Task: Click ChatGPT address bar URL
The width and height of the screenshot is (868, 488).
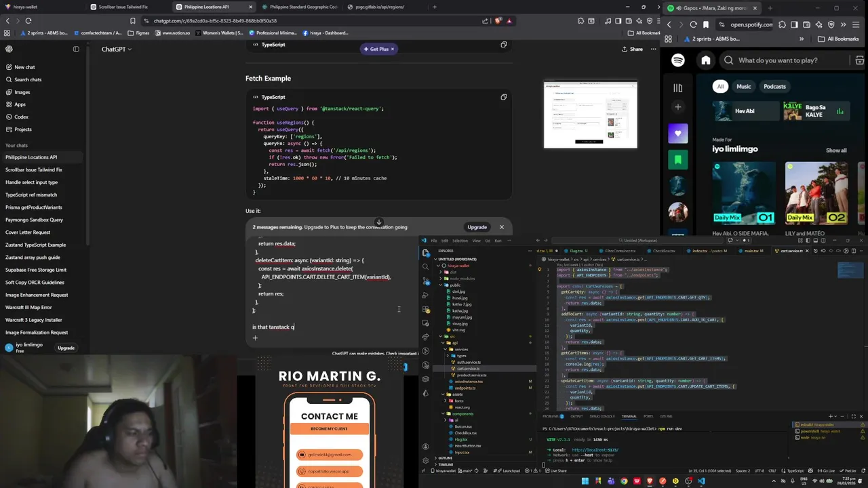Action: [215, 21]
